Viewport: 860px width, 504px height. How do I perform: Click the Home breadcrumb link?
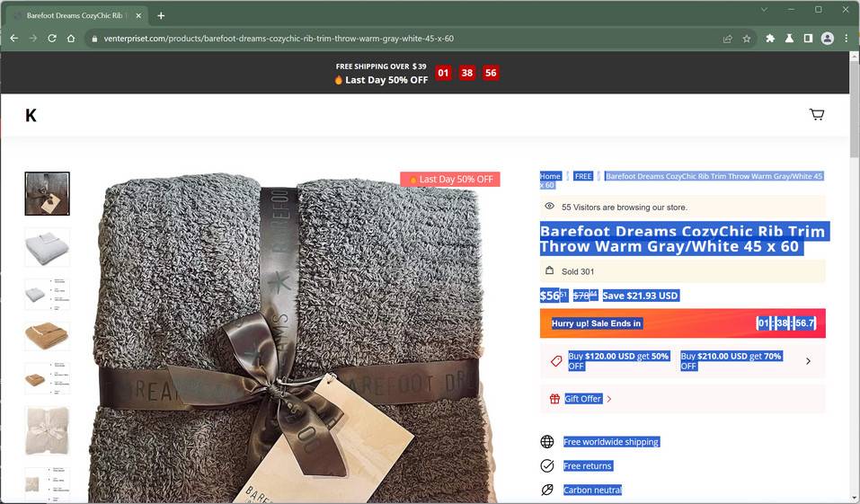click(x=550, y=176)
